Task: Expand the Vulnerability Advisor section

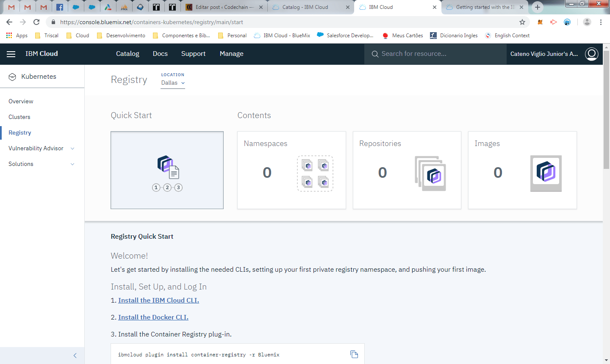Action: pyautogui.click(x=72, y=149)
